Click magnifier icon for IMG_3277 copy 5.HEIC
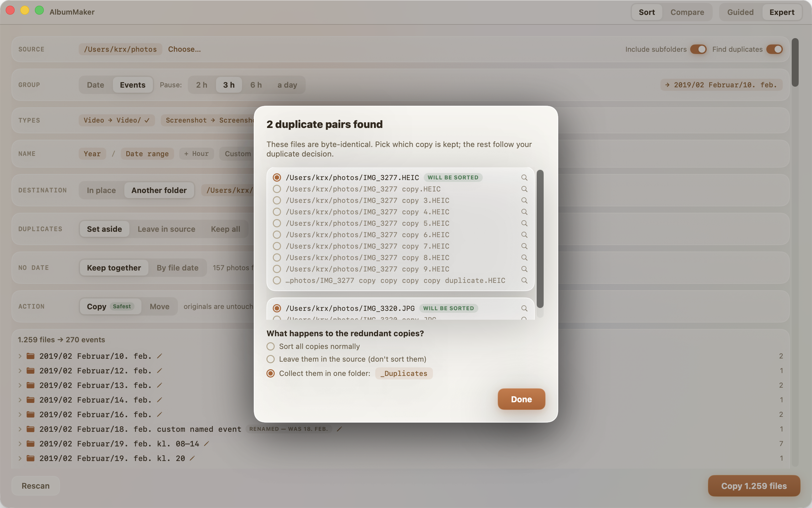This screenshot has width=812, height=508. tap(524, 223)
